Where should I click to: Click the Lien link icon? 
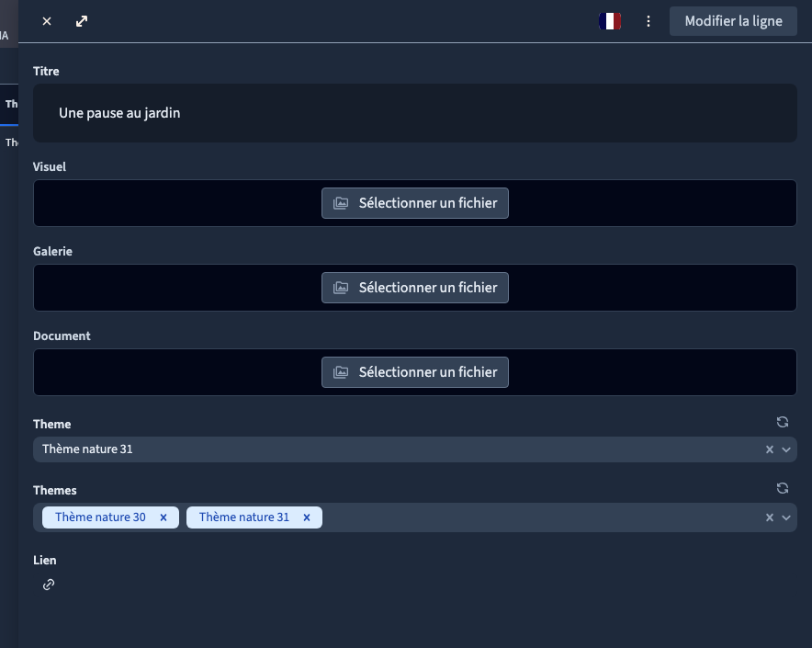[49, 585]
